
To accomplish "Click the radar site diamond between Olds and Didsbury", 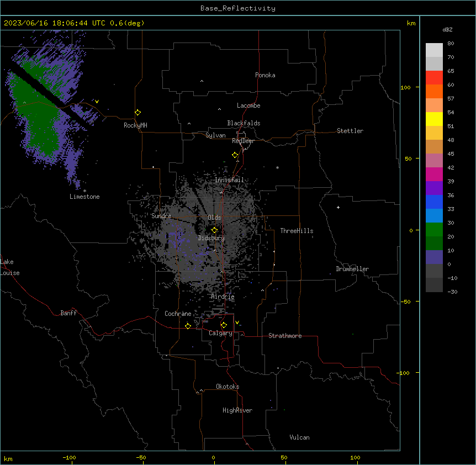I will pos(215,230).
